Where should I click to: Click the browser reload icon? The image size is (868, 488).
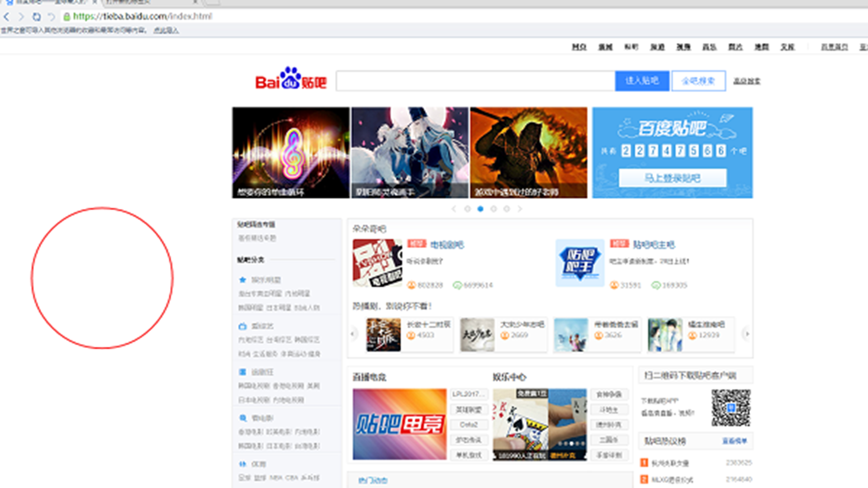click(x=37, y=17)
